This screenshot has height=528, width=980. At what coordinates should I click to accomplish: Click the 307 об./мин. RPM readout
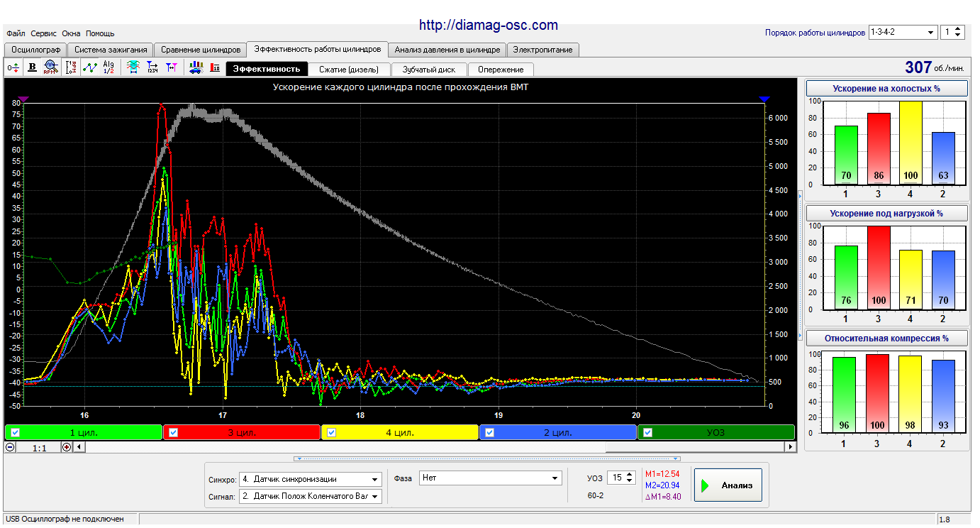935,67
